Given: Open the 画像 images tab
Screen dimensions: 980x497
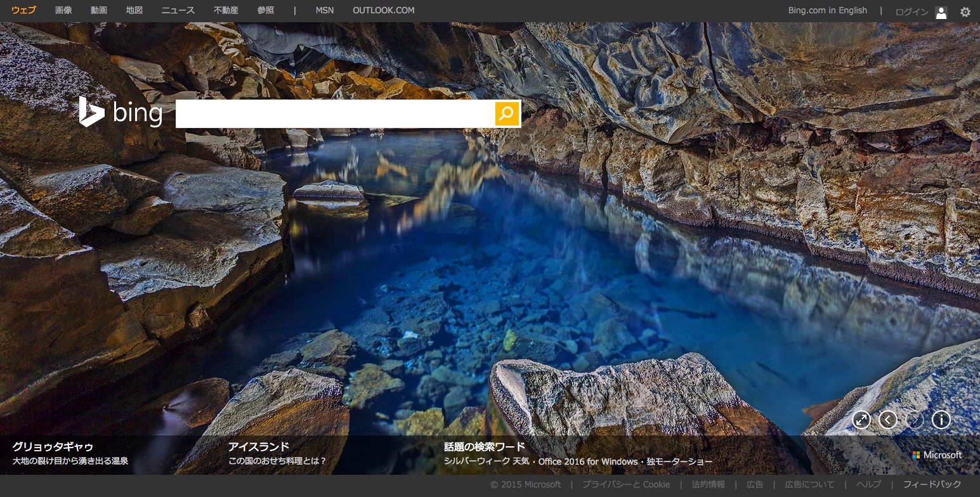Looking at the screenshot, I should tap(63, 10).
